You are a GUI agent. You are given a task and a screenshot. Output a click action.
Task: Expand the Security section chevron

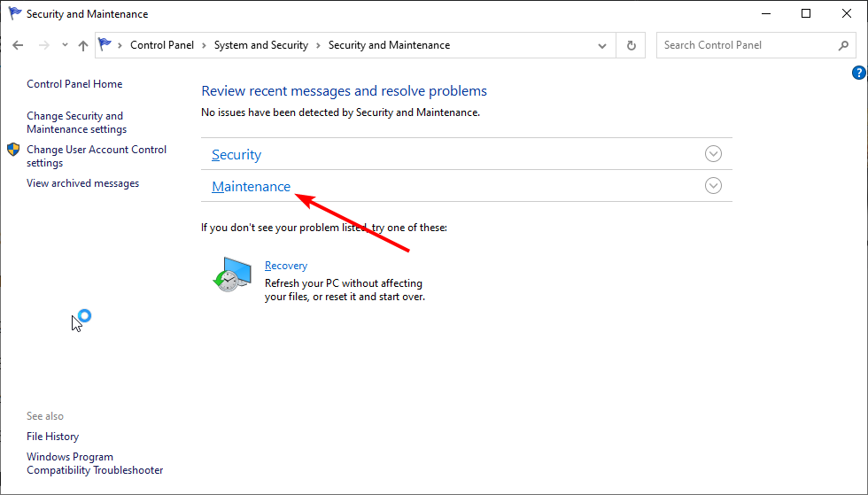coord(713,154)
